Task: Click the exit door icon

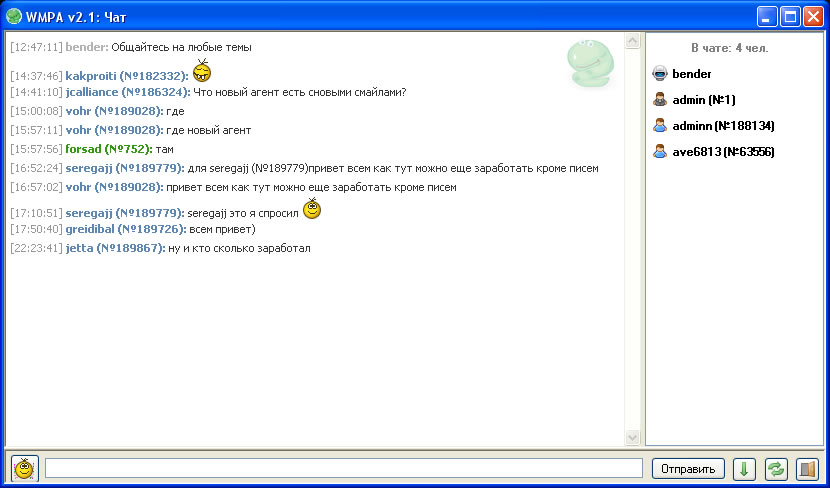Action: (807, 469)
